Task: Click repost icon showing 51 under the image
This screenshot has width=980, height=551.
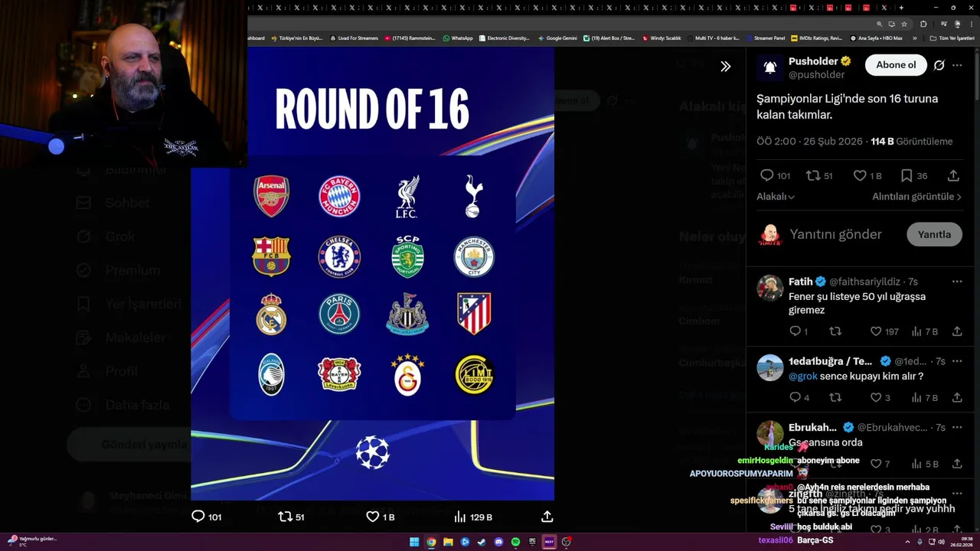Action: coord(285,517)
